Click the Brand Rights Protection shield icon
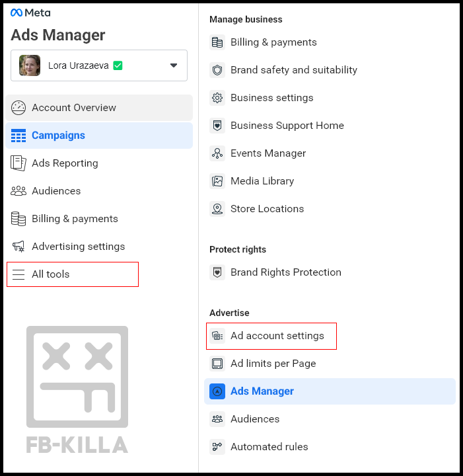This screenshot has width=463, height=476. (x=217, y=272)
